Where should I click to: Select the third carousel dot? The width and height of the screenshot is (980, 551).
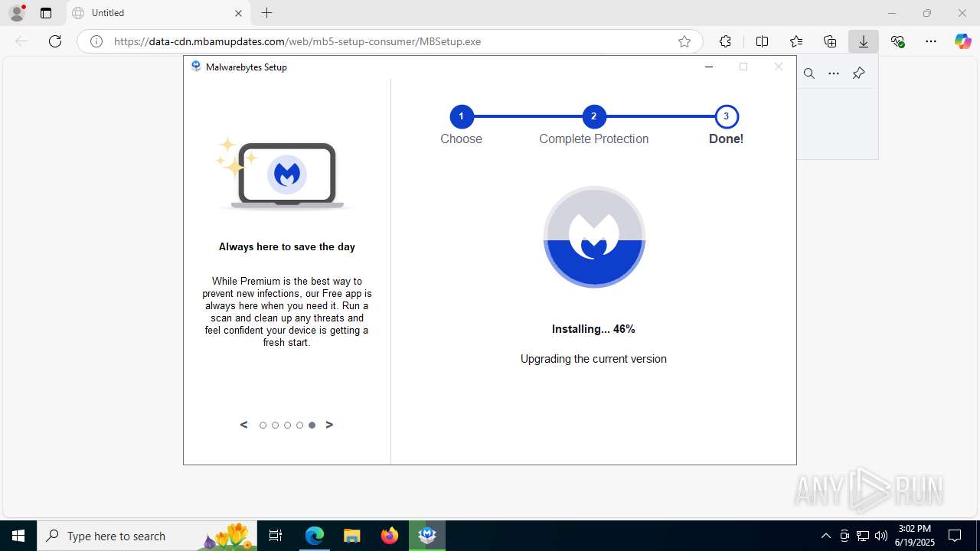tap(287, 425)
